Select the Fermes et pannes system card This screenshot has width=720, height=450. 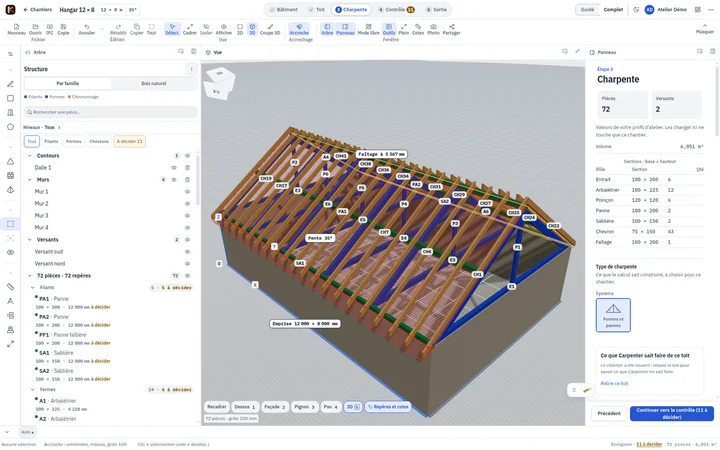coord(613,315)
